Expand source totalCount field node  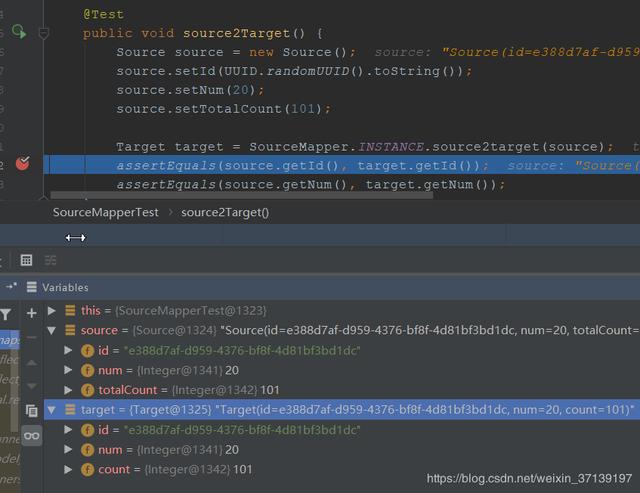(68, 390)
